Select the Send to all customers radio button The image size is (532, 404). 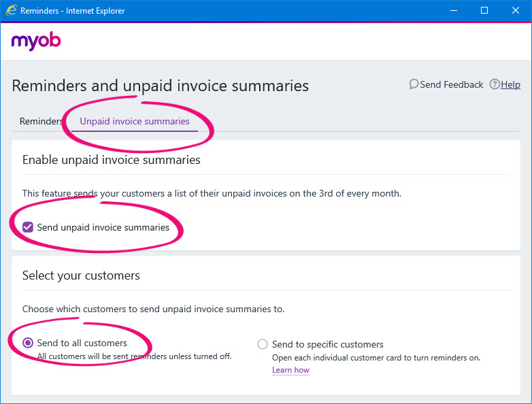point(28,343)
